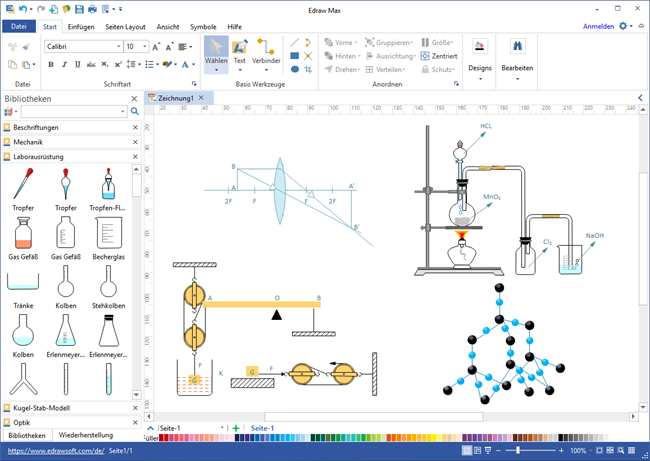Cut with the scissors icon
Image resolution: width=650 pixels, height=461 pixels.
(12, 47)
